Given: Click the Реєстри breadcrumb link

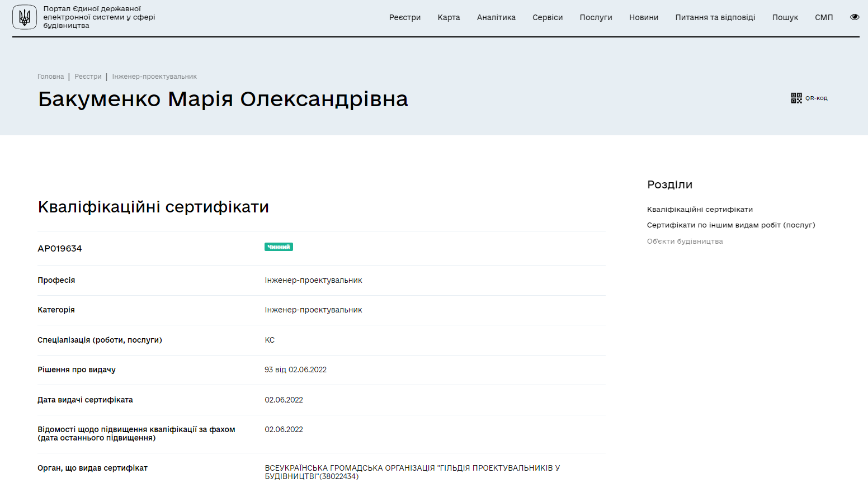Looking at the screenshot, I should click(x=88, y=77).
